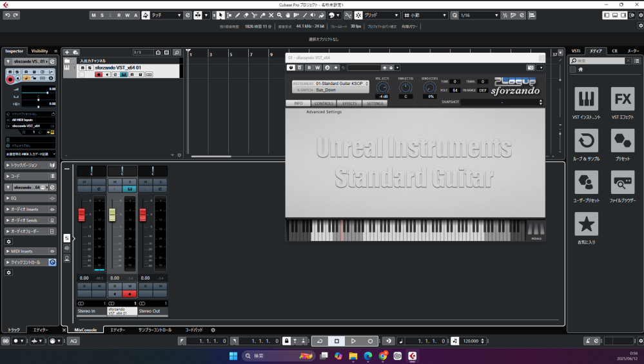This screenshot has width=644, height=364.
Task: Switch to CR tab in right zone
Action: coord(614,51)
